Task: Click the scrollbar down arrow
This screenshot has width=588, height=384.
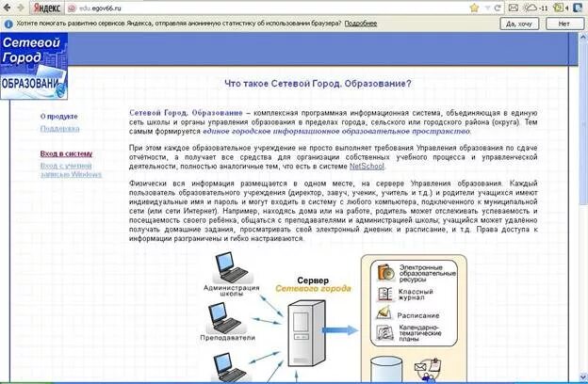Action: click(583, 376)
